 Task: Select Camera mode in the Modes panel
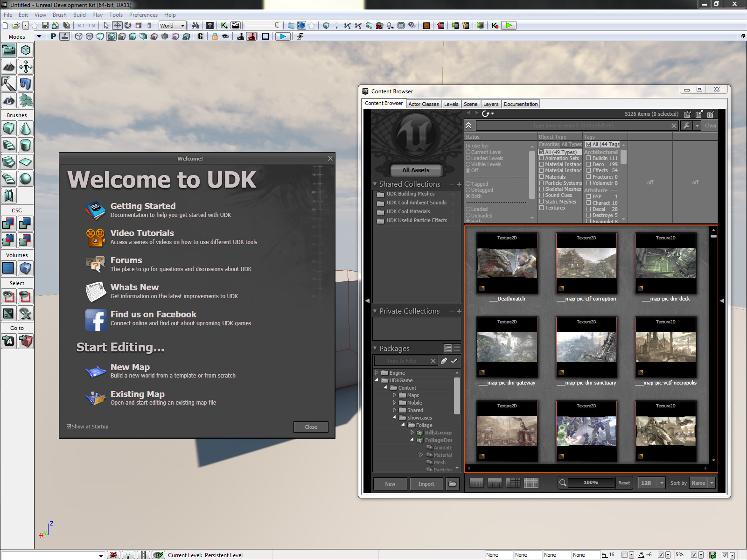(9, 50)
